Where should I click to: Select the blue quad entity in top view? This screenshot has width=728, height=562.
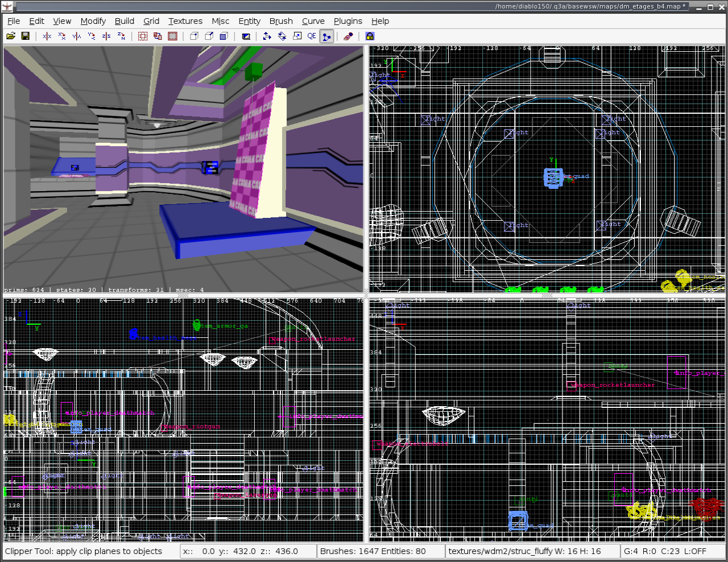[553, 177]
